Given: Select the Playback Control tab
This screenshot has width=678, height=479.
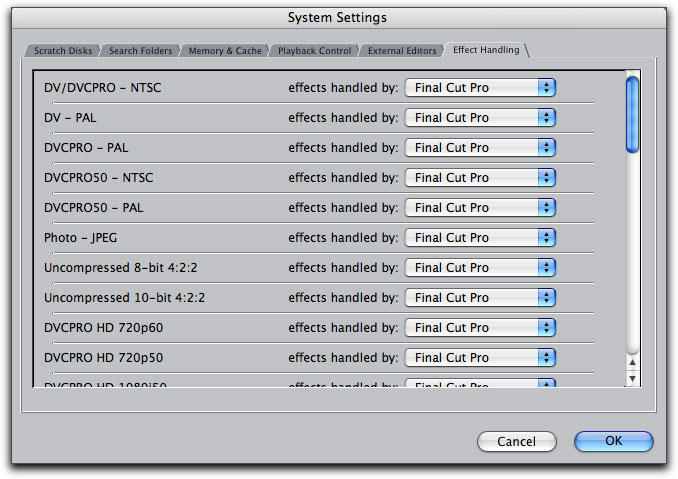Looking at the screenshot, I should [314, 51].
